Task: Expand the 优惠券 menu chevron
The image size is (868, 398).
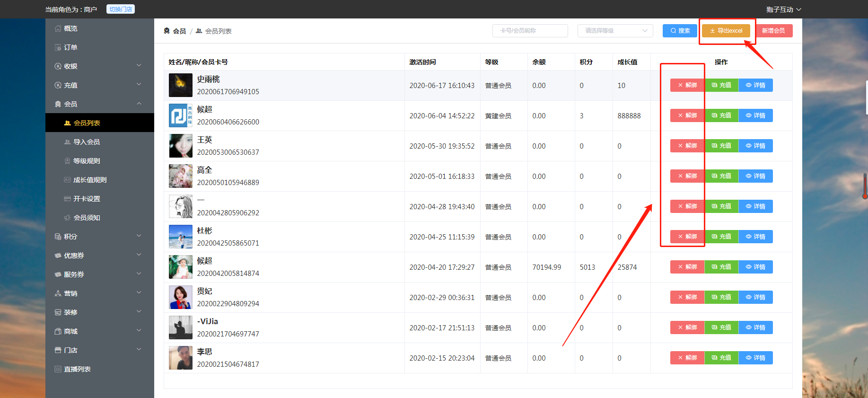Action: [139, 255]
